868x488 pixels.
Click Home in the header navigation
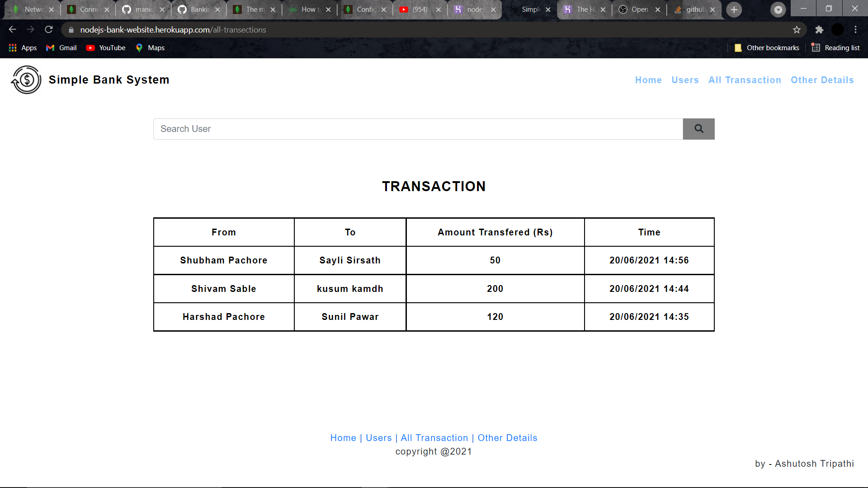pyautogui.click(x=648, y=80)
